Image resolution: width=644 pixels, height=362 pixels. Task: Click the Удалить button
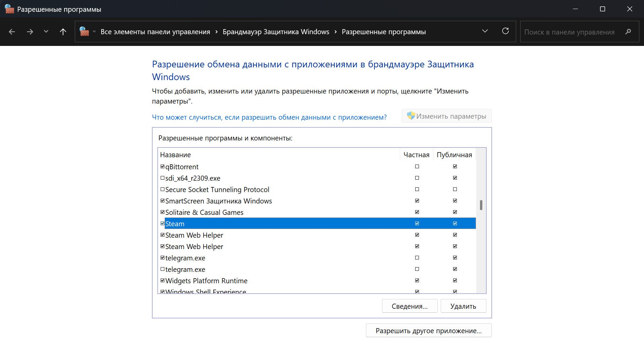pyautogui.click(x=463, y=306)
